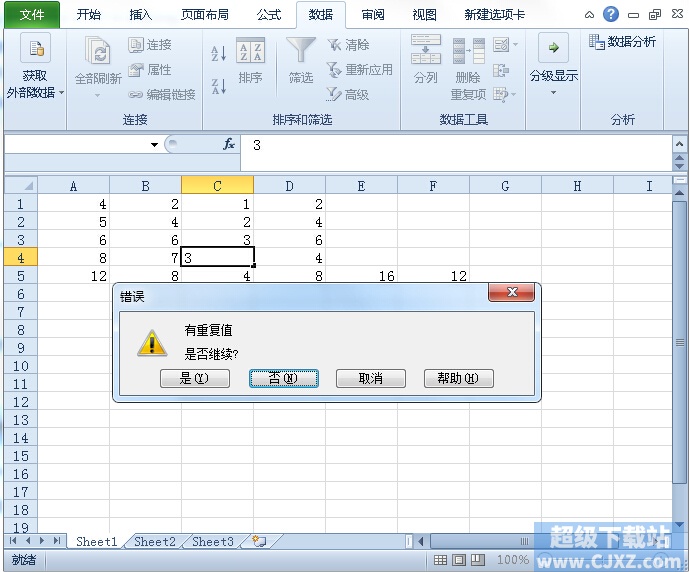Click cell A5 containing 12
The height and width of the screenshot is (572, 689).
(73, 276)
